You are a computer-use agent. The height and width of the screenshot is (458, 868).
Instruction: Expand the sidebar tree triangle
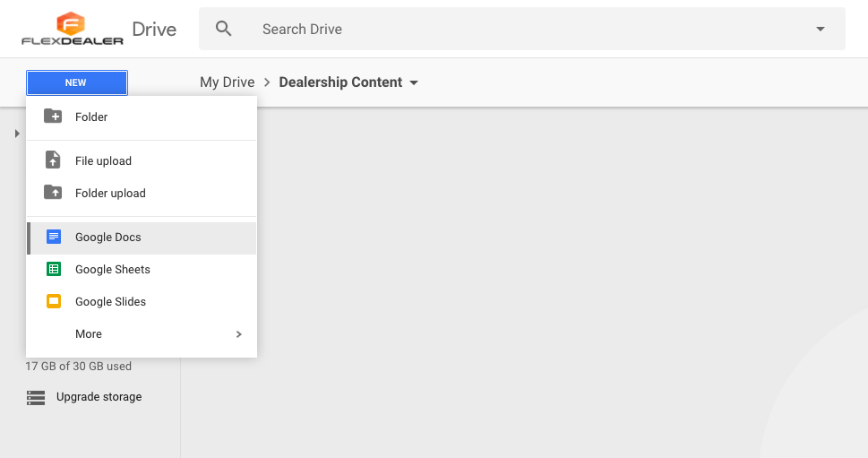coord(17,134)
